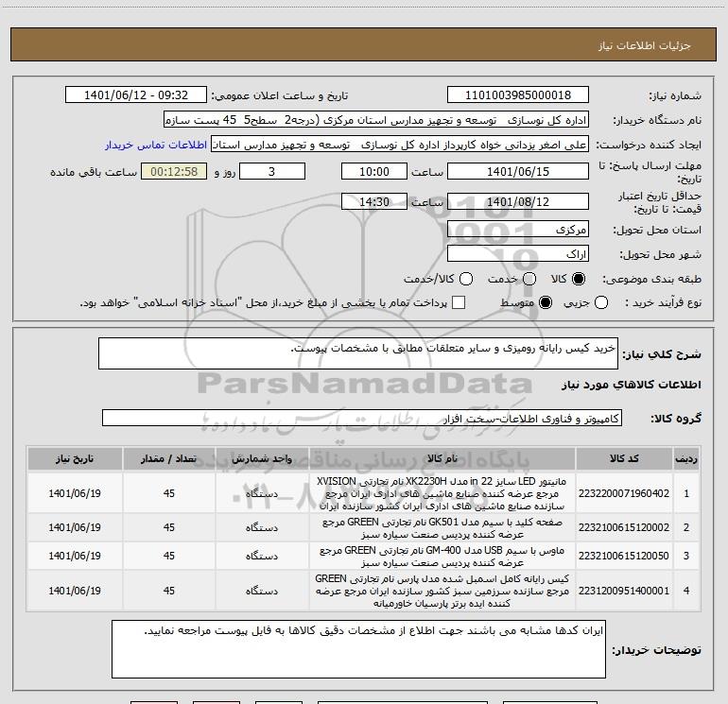This screenshot has width=728, height=704.
Task: Click the need number field 1101003985000018
Action: coord(518,95)
